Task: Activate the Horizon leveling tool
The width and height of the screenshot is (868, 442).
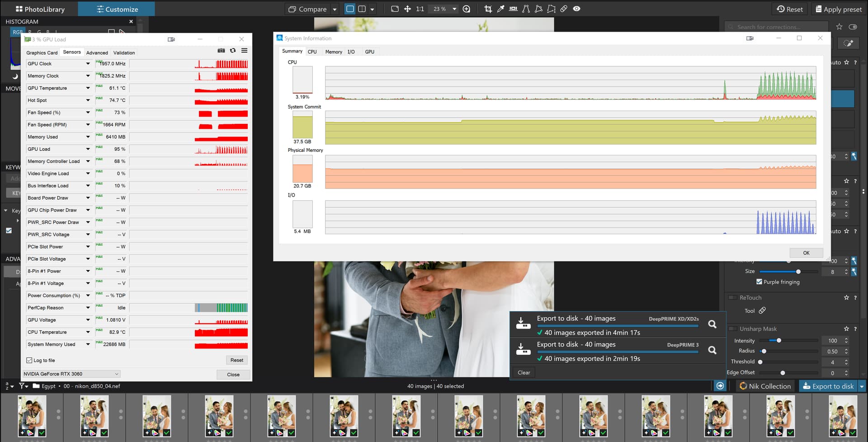Action: tap(513, 9)
